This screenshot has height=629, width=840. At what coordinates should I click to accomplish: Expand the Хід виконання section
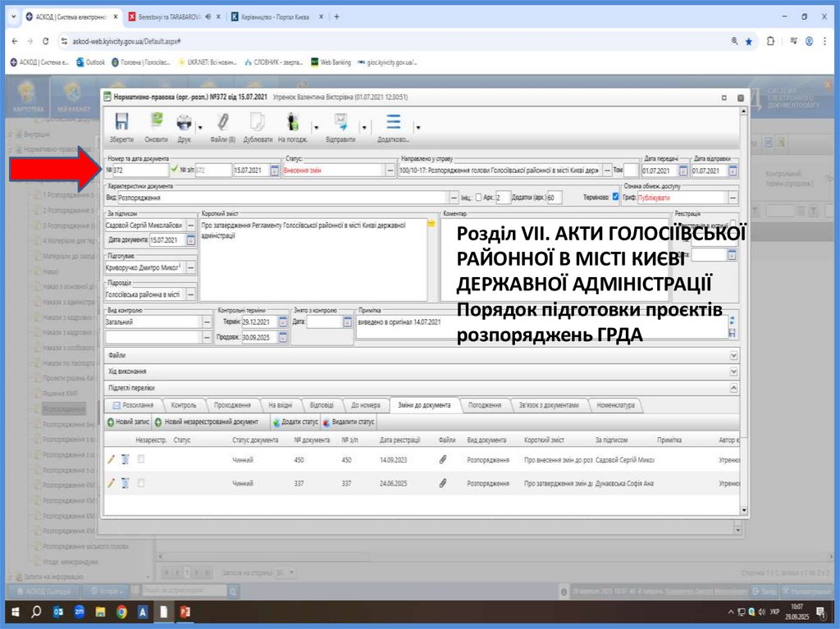(x=733, y=371)
